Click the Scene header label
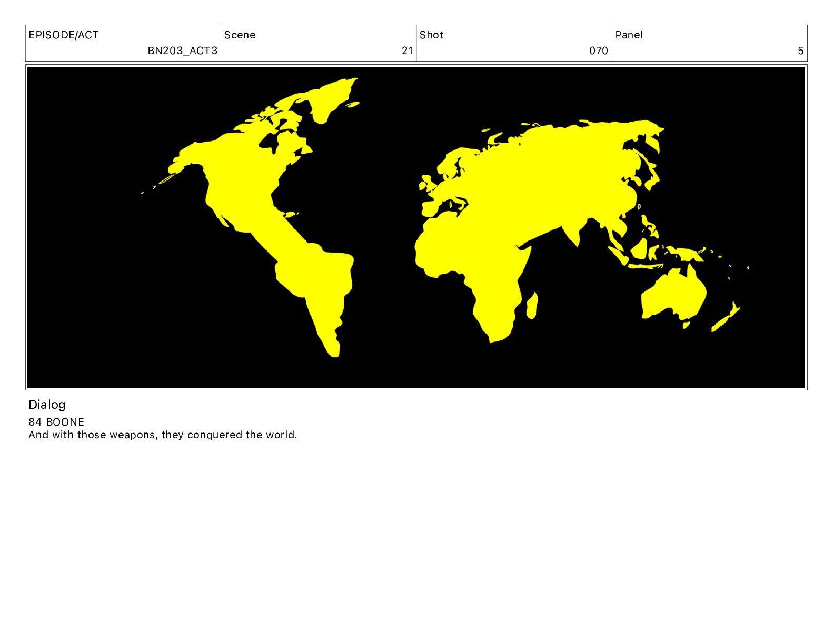Viewport: 834px width, 644px height. point(240,35)
